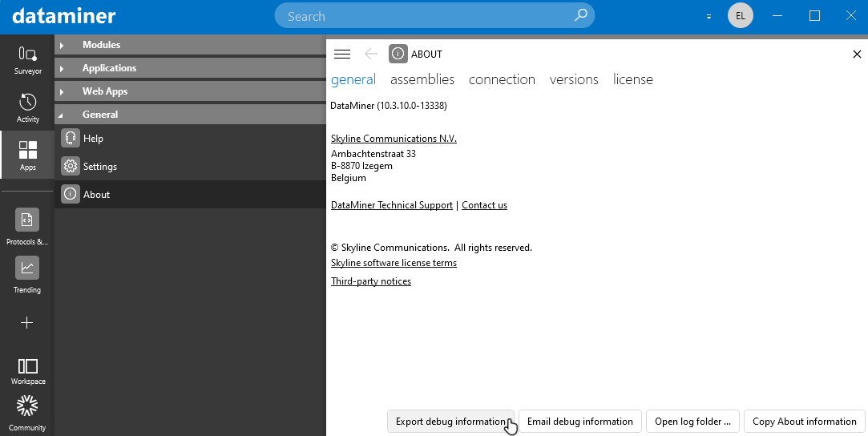Click Copy About information button
This screenshot has width=868, height=436.
pyautogui.click(x=805, y=421)
